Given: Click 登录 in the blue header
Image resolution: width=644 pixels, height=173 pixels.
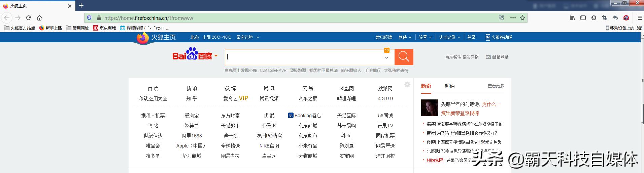Looking at the screenshot, I should pos(471,37).
